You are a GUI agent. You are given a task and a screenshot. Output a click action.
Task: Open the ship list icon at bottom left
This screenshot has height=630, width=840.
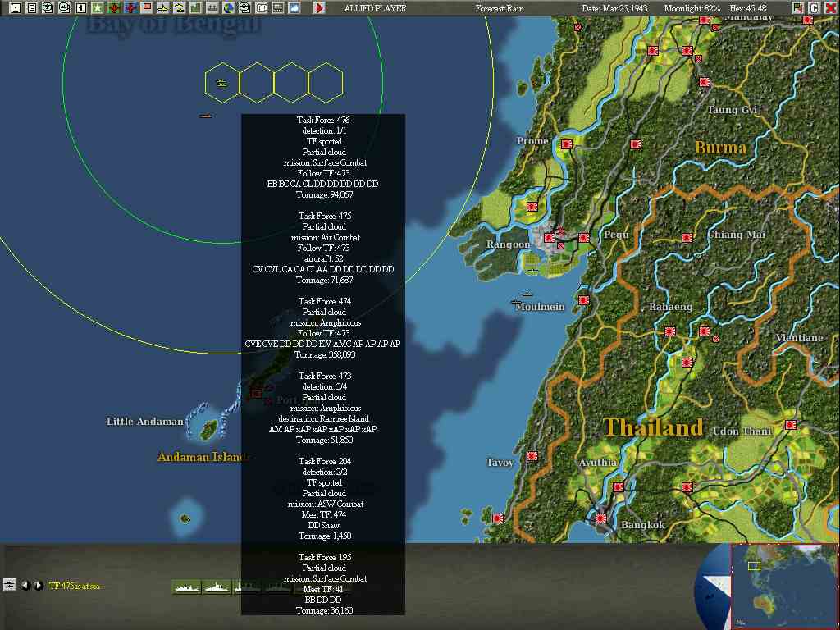(9, 584)
